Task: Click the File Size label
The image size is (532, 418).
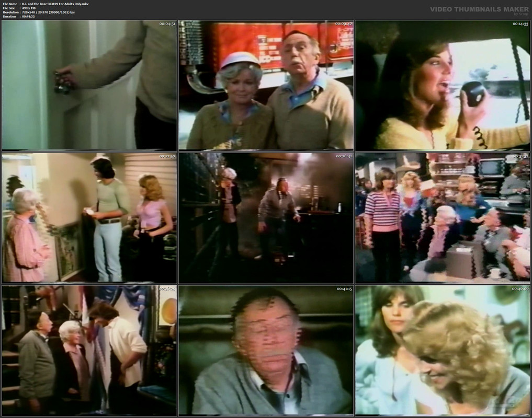Action: (9, 8)
